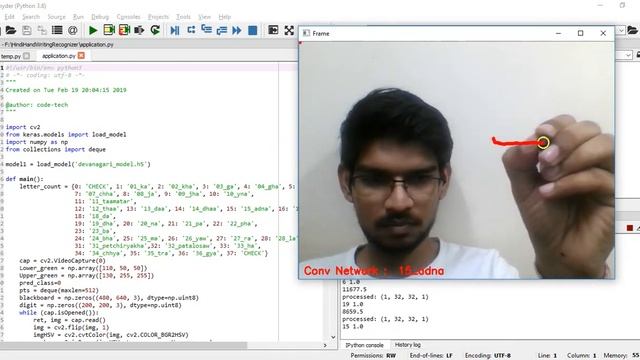The image size is (640, 360).
Task: Minimize the Frame window
Action: coord(558,33)
